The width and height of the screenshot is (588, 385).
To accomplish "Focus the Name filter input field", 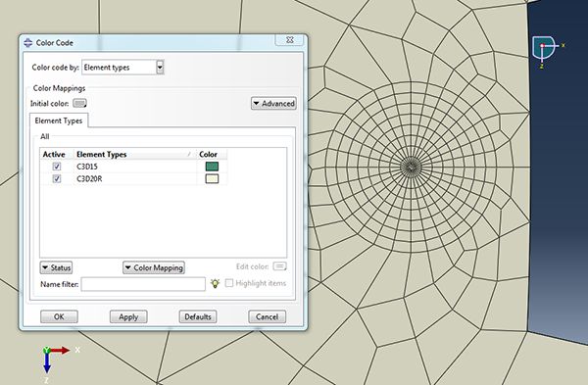I will (x=143, y=284).
